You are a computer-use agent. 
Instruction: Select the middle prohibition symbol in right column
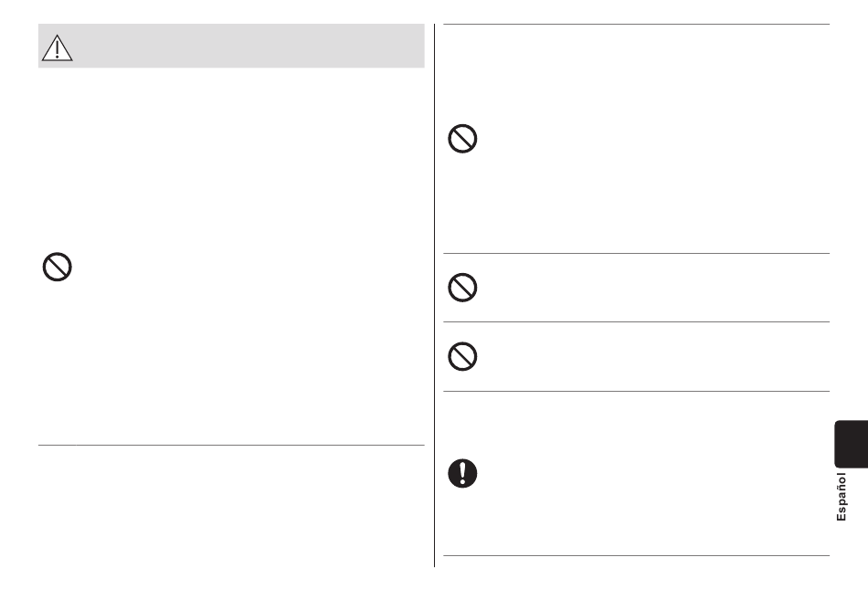coord(462,287)
